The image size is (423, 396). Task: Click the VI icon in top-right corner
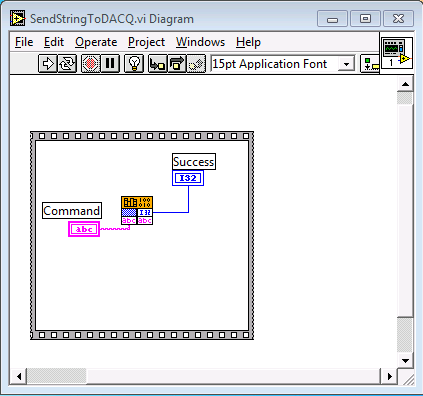397,53
